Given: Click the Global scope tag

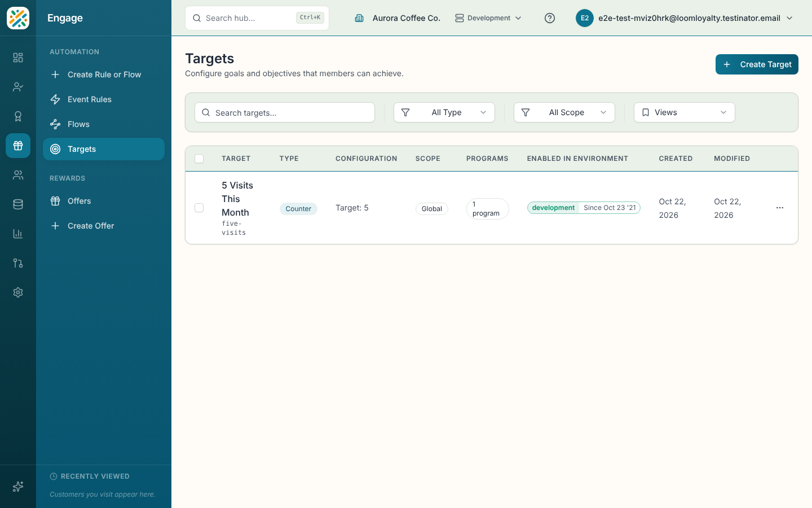Looking at the screenshot, I should pyautogui.click(x=432, y=208).
